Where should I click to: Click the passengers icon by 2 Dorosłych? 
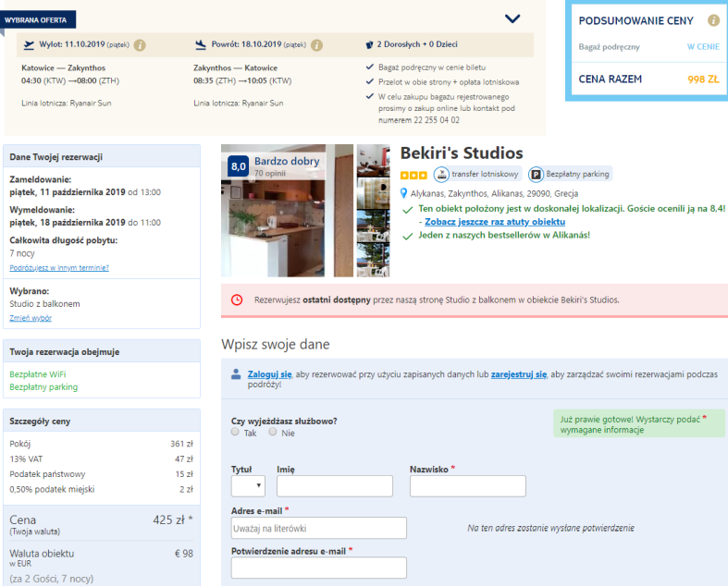(370, 44)
